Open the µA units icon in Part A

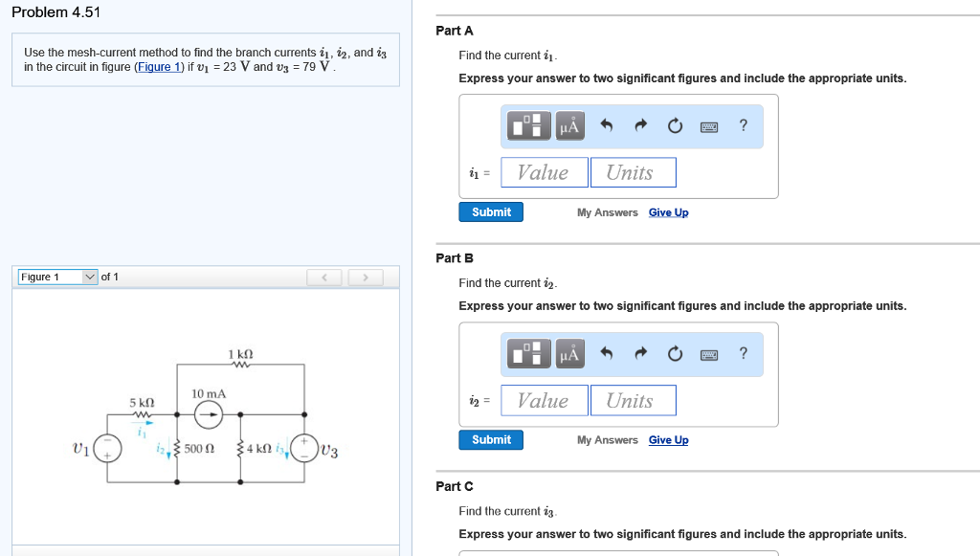(569, 125)
